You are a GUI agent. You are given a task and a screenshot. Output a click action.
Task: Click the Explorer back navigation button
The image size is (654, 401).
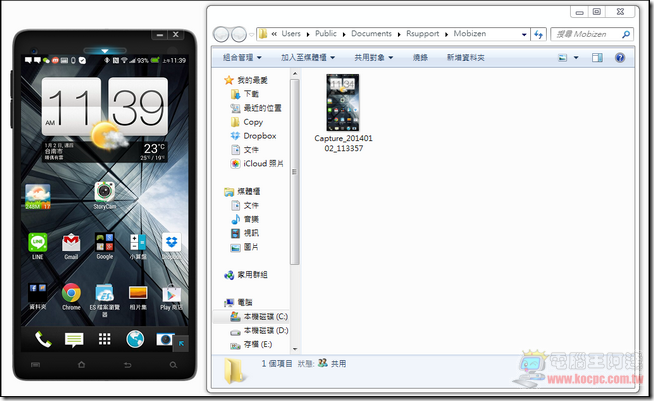pos(221,34)
